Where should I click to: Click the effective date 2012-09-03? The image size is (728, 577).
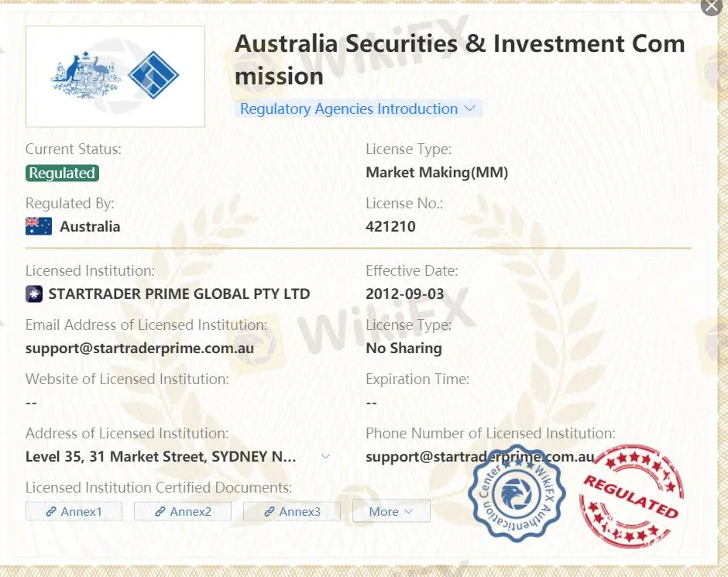405,294
